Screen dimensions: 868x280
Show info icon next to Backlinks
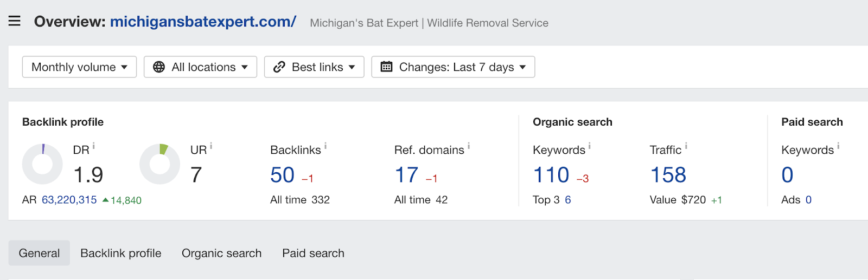(x=325, y=146)
